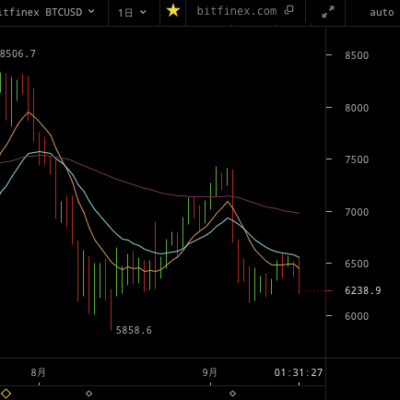
Task: Click the red dotted current price line
Action: tap(319, 291)
